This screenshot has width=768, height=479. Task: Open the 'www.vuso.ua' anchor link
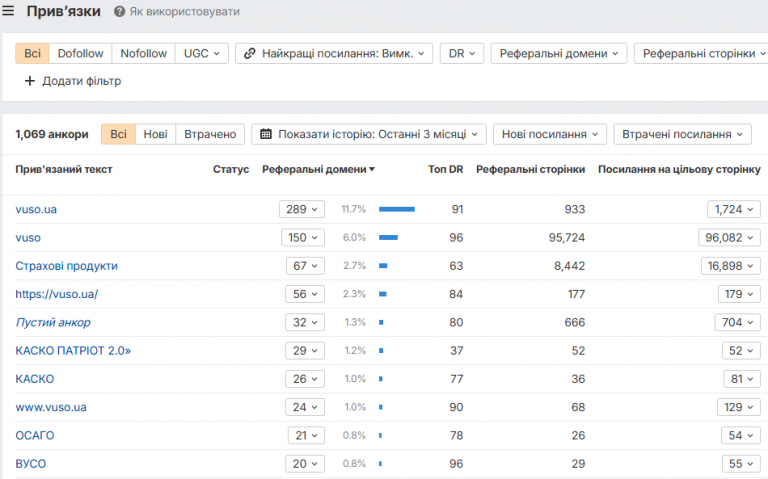pyautogui.click(x=50, y=407)
